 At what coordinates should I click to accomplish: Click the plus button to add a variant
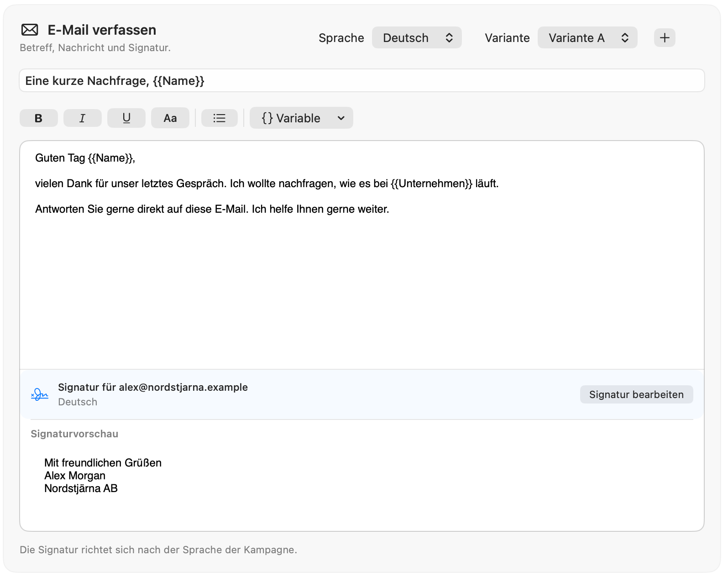(665, 37)
